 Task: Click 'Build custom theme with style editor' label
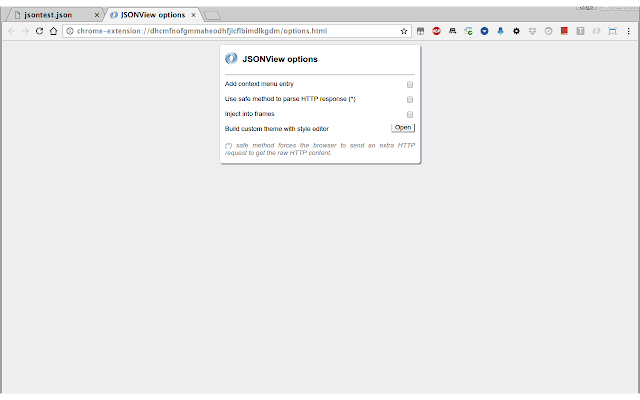pos(277,129)
